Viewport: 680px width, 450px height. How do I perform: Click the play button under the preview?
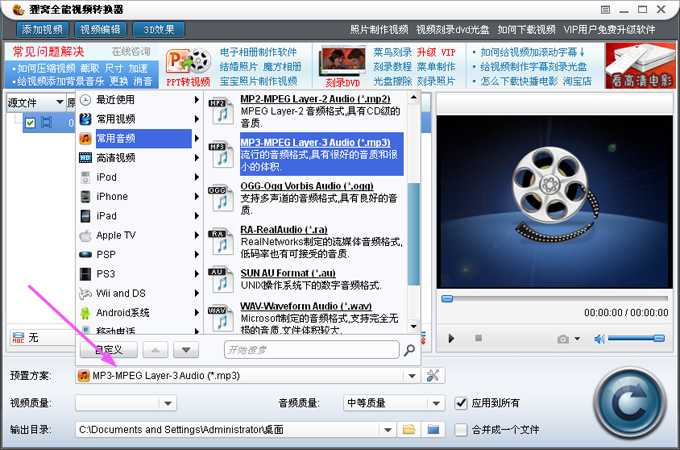point(452,339)
